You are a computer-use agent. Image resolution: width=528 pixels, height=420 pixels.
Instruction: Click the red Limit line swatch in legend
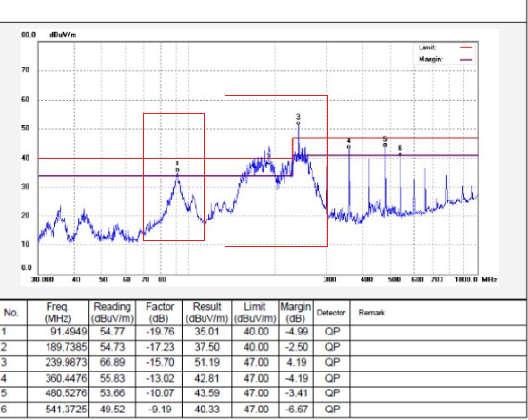(x=466, y=48)
